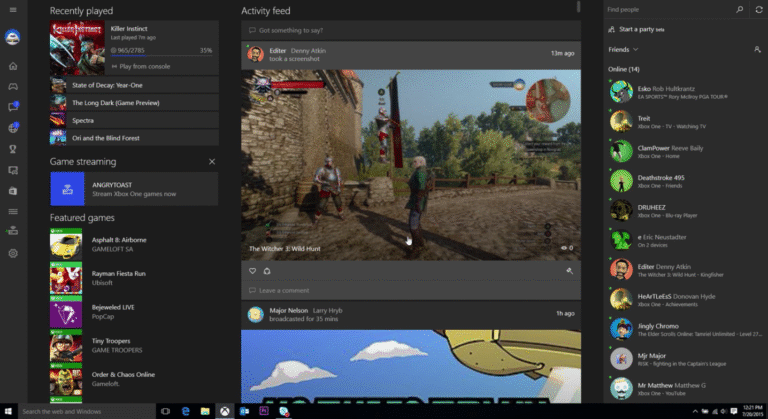
Task: Open The Long Dark (Game Preview)
Action: tap(134, 103)
